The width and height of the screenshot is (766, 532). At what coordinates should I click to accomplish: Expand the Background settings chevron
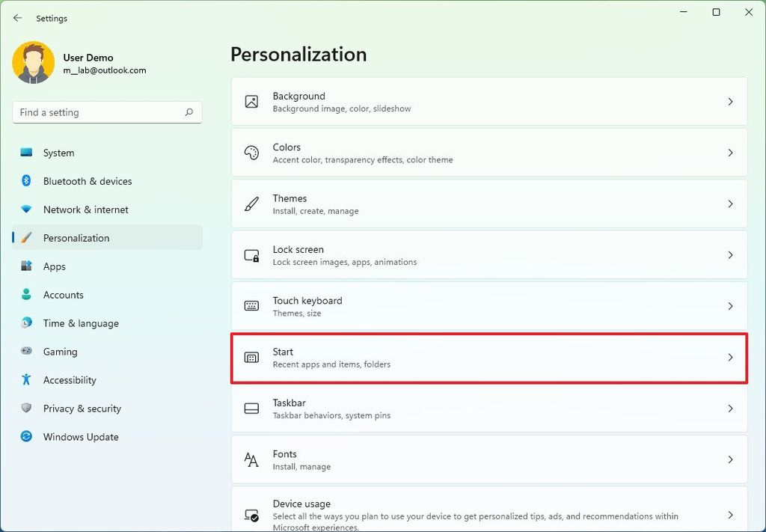click(731, 101)
